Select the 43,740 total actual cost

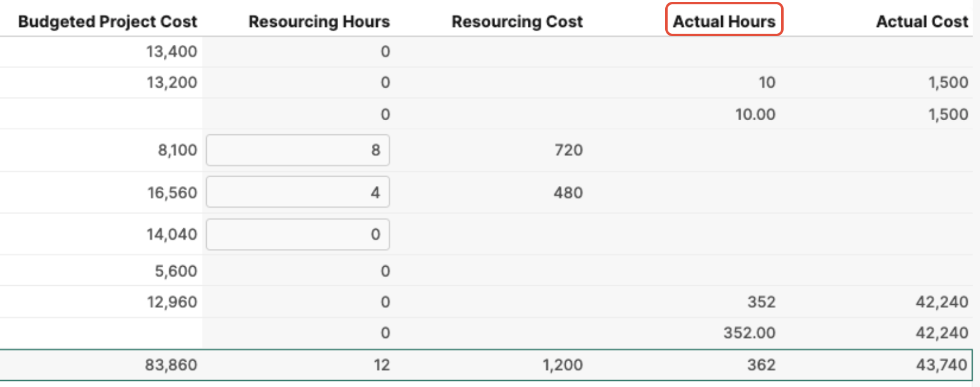pyautogui.click(x=942, y=365)
